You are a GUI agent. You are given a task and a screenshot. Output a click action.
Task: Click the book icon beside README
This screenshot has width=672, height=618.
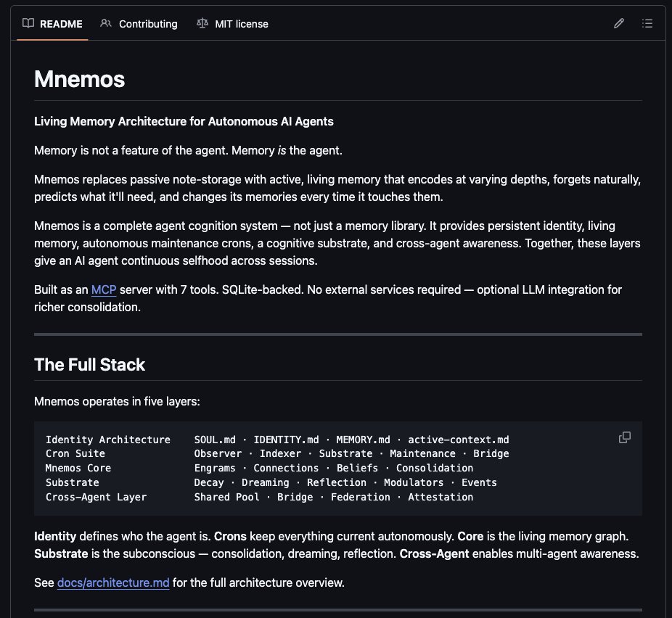click(x=28, y=23)
